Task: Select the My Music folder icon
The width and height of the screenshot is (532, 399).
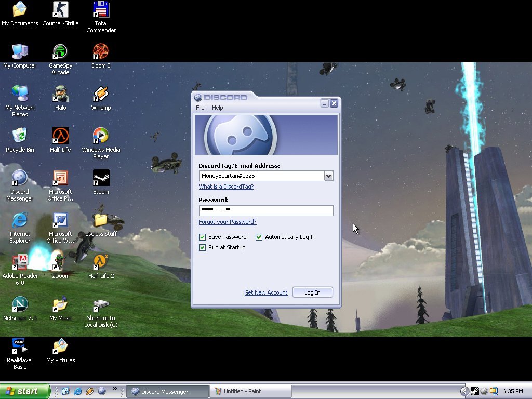Action: point(60,309)
